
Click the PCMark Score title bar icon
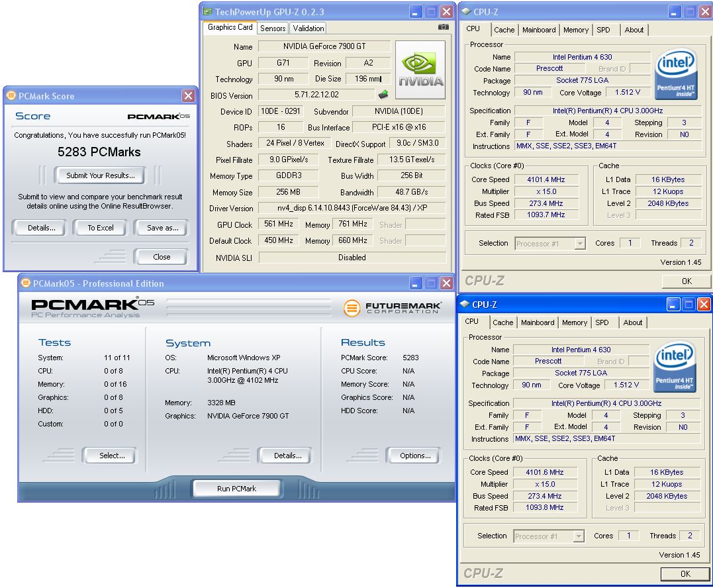[11, 96]
